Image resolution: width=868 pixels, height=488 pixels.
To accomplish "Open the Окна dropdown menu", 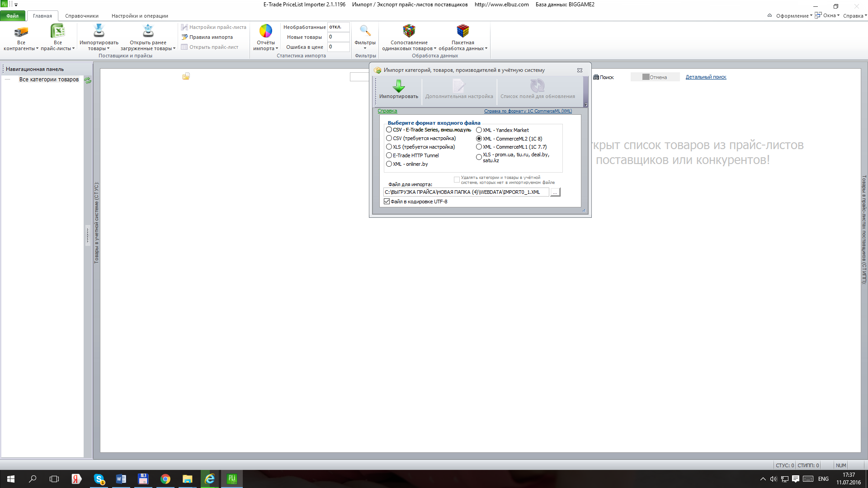I will (x=827, y=16).
